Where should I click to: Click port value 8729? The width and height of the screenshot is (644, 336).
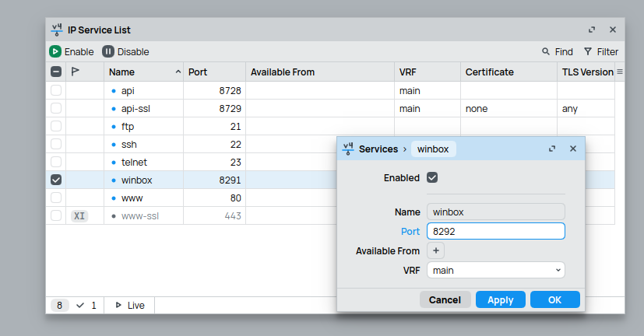(x=230, y=109)
